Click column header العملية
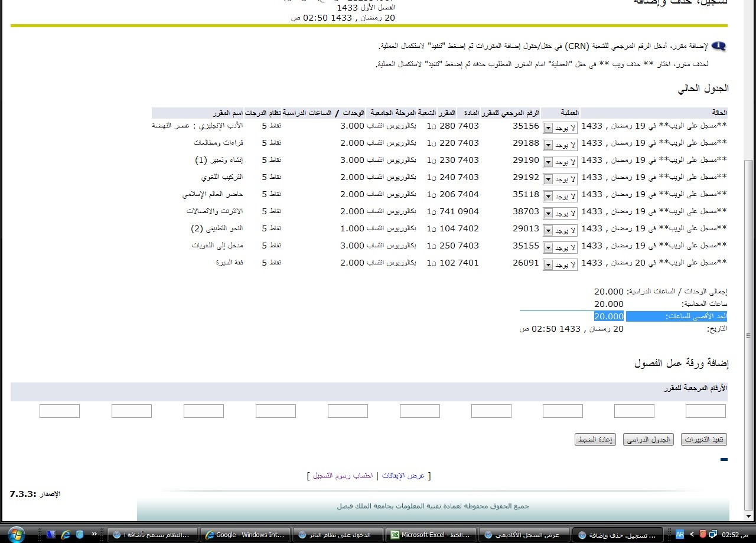Screen dimensions: 756x543 click(569, 113)
